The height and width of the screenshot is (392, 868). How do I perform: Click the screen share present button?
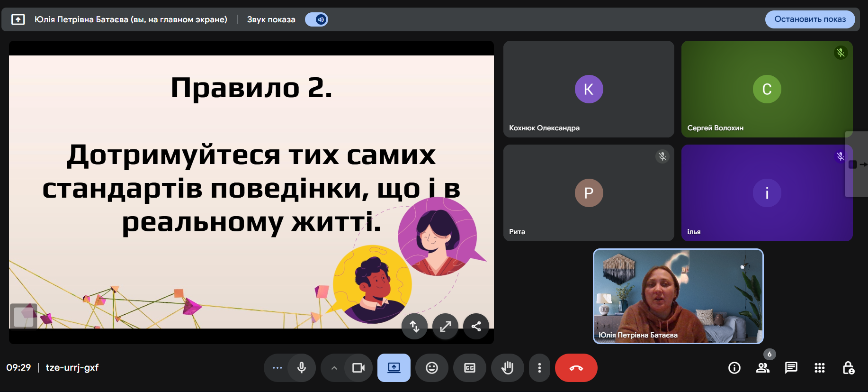(x=394, y=368)
